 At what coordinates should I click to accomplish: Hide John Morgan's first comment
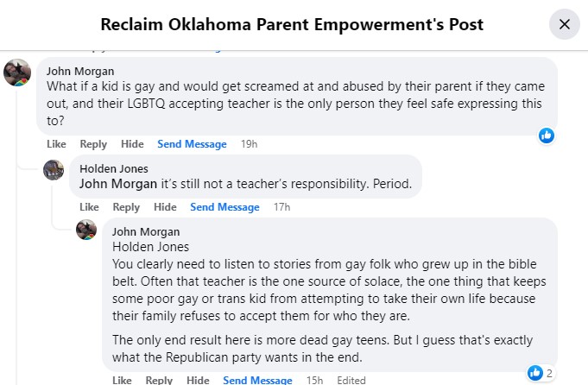132,144
